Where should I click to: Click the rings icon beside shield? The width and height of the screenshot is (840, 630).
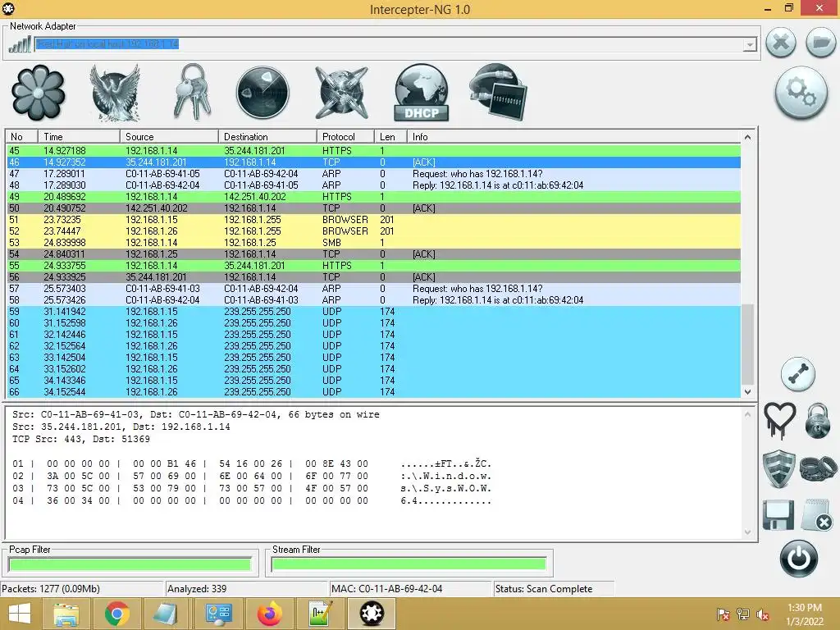coord(818,468)
